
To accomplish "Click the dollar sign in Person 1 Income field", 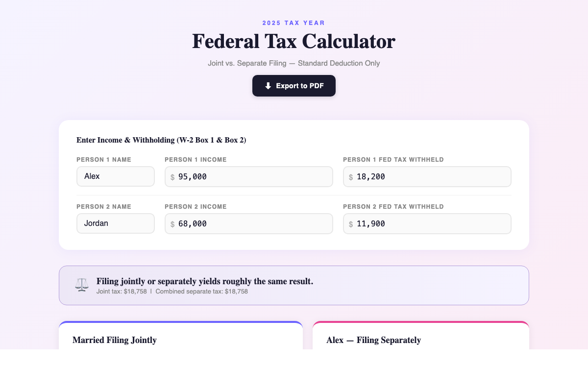I will pos(172,177).
